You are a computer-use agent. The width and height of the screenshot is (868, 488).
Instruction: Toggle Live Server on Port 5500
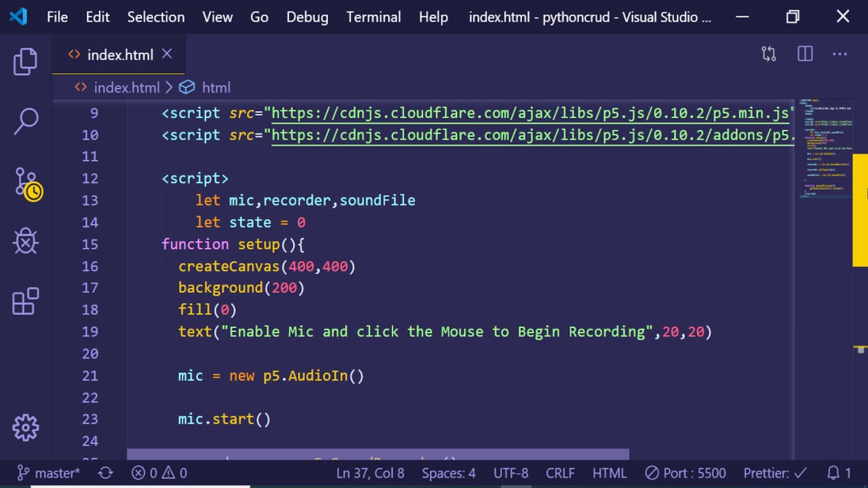pos(685,473)
